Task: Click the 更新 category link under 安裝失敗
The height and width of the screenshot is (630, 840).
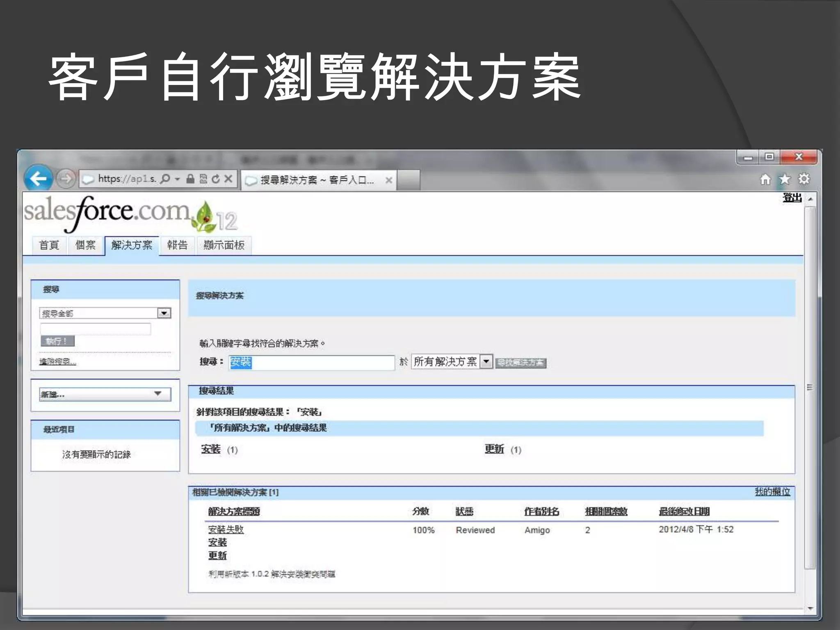Action: point(217,556)
